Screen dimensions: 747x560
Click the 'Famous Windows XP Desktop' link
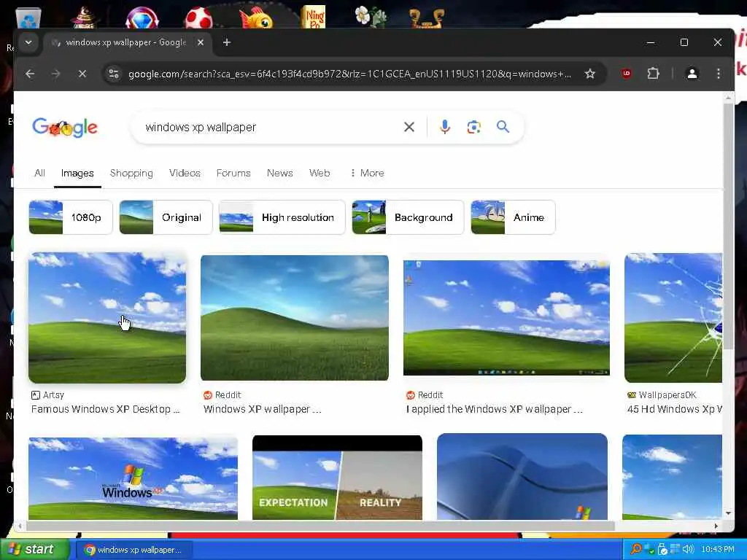pos(105,409)
